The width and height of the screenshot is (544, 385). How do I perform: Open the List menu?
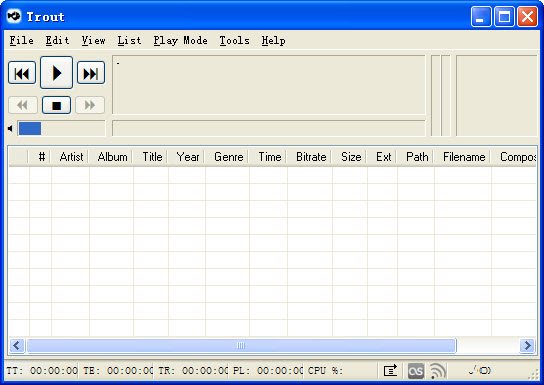[129, 41]
